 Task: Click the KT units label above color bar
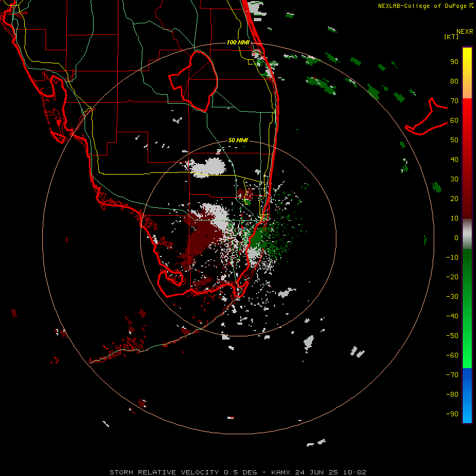point(451,36)
